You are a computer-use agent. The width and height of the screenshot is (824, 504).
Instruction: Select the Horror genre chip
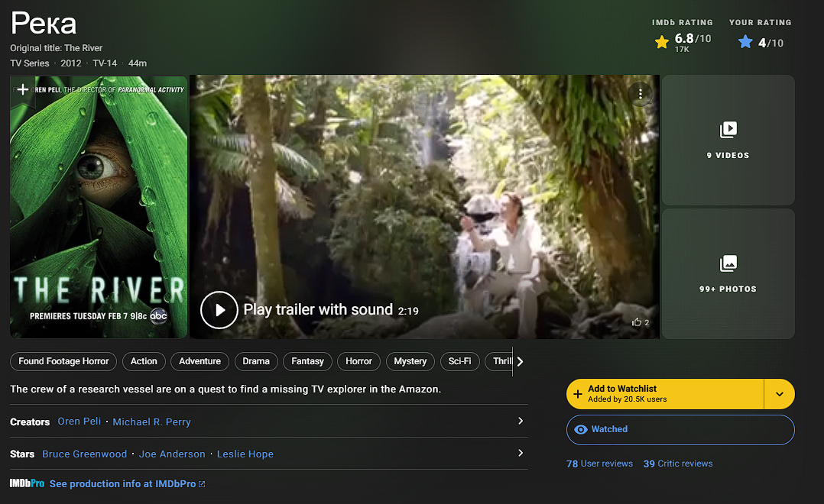click(358, 361)
